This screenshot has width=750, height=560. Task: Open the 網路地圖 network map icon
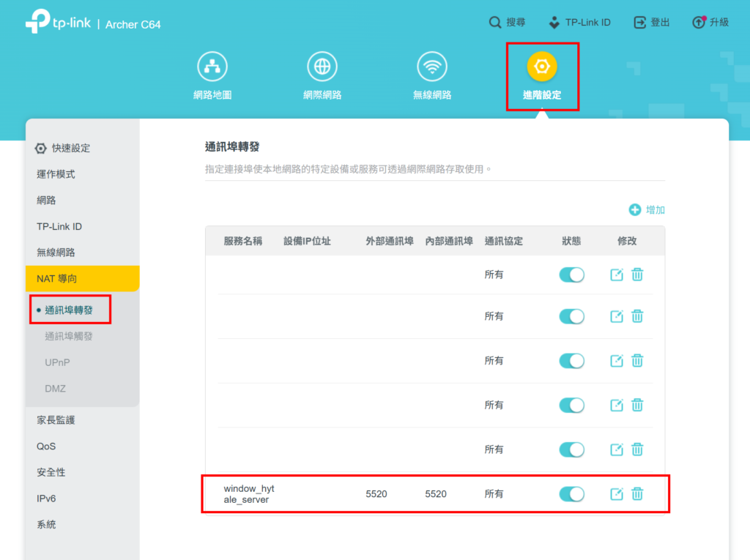pos(212,67)
